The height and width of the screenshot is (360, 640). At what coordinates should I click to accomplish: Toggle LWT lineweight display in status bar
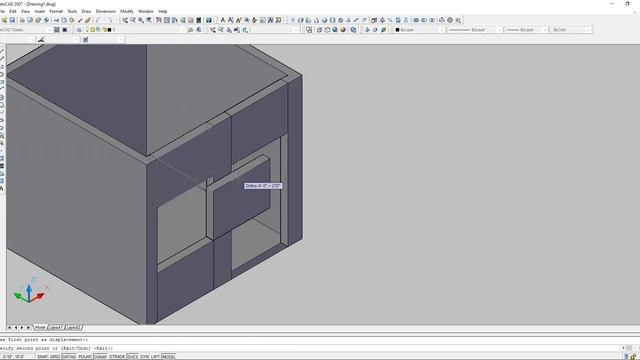tap(155, 357)
